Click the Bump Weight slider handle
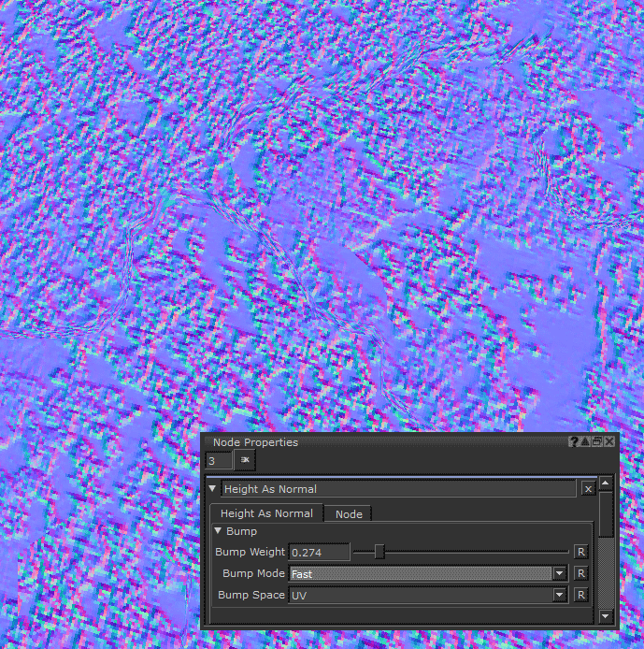The width and height of the screenshot is (644, 649). pos(379,552)
